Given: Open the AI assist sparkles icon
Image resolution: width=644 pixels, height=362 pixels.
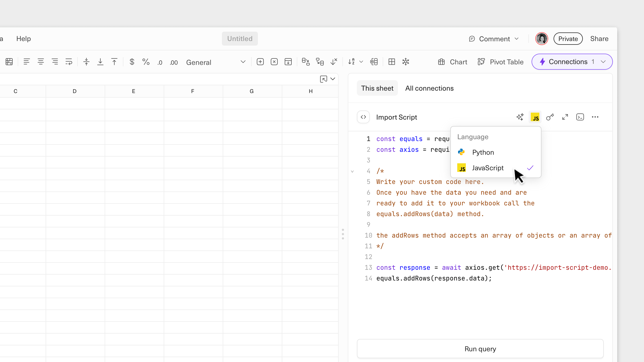Looking at the screenshot, I should tap(520, 117).
